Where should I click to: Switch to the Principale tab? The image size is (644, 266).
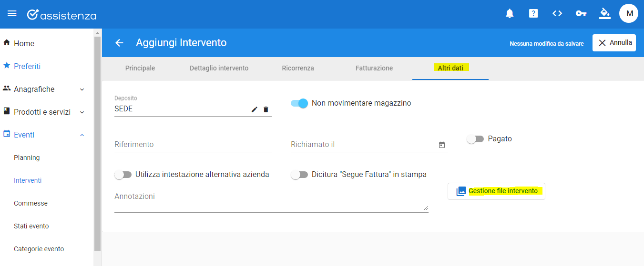pyautogui.click(x=140, y=68)
